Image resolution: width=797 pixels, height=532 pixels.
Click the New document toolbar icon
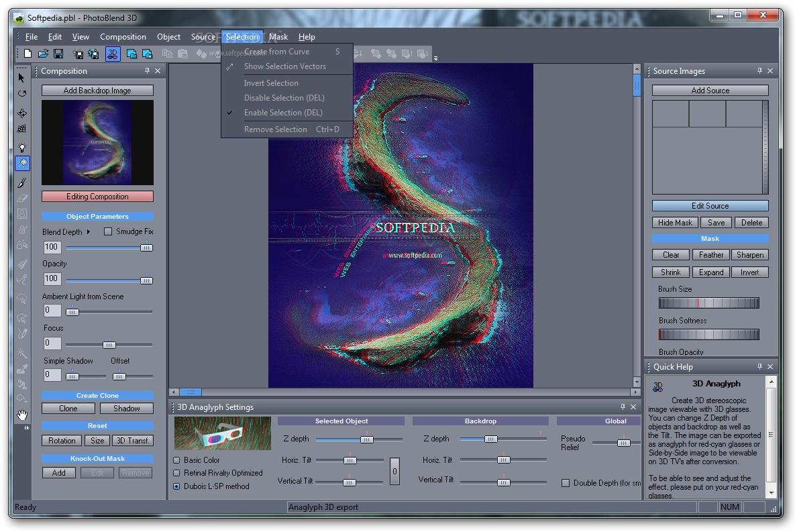28,54
